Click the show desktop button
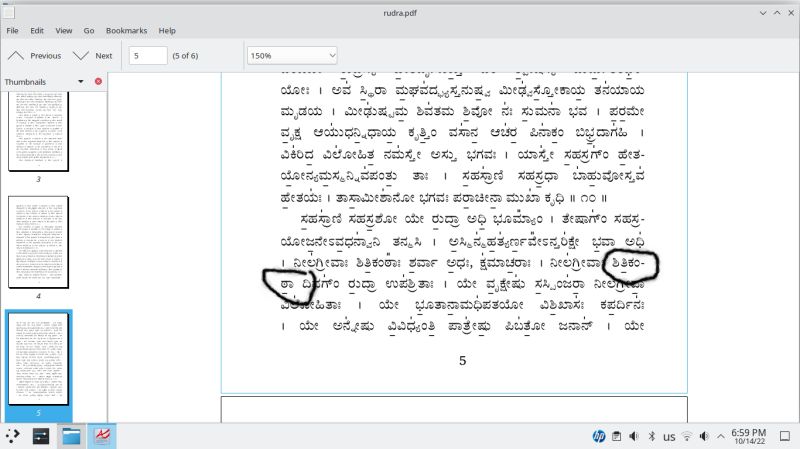Screen dimensions: 800x449 (785, 436)
